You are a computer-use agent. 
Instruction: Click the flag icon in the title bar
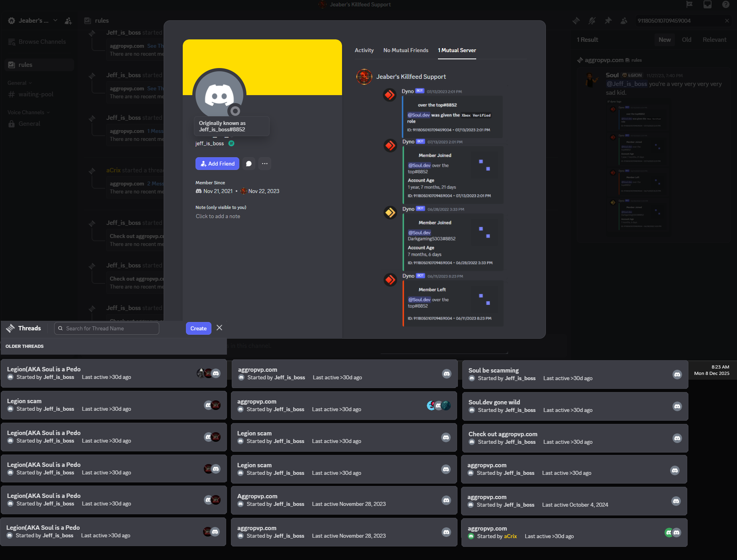point(690,4)
